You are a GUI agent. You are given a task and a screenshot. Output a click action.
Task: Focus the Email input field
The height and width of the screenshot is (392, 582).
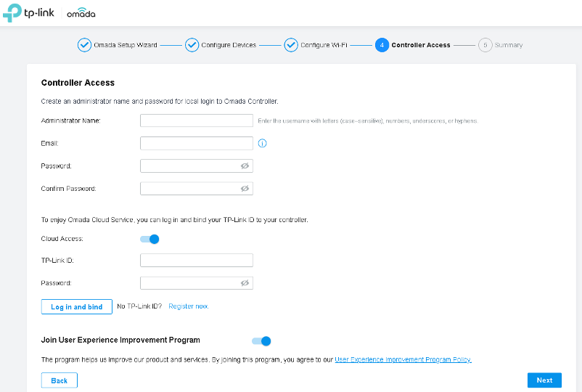click(x=197, y=143)
